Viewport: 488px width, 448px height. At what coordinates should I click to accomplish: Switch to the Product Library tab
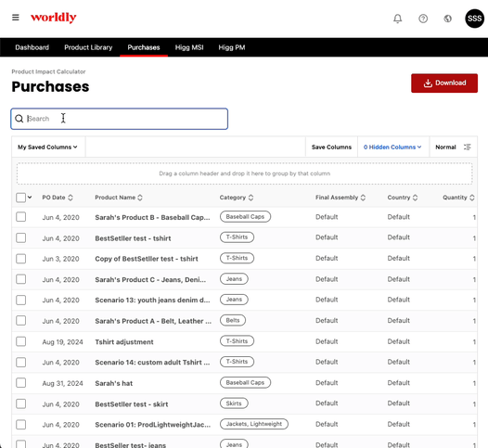pyautogui.click(x=88, y=47)
